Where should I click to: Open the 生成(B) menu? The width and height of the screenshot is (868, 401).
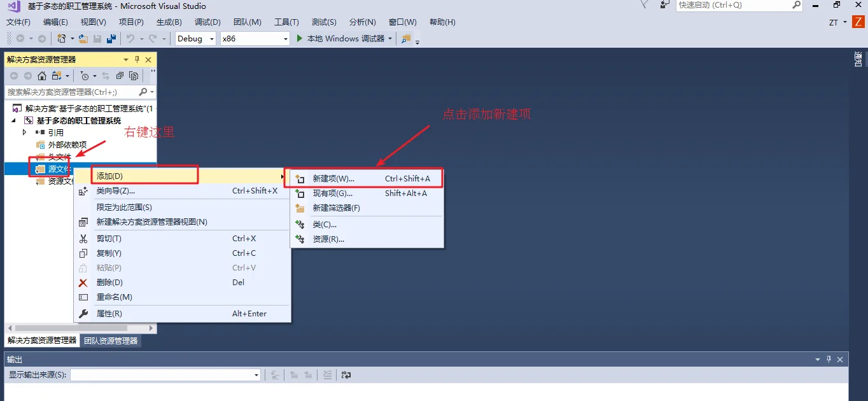169,22
